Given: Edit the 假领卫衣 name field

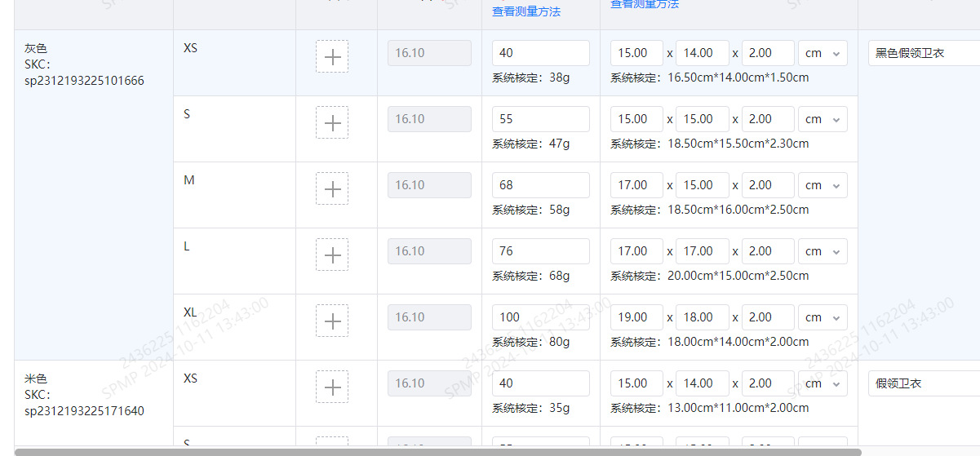Looking at the screenshot, I should (x=924, y=383).
